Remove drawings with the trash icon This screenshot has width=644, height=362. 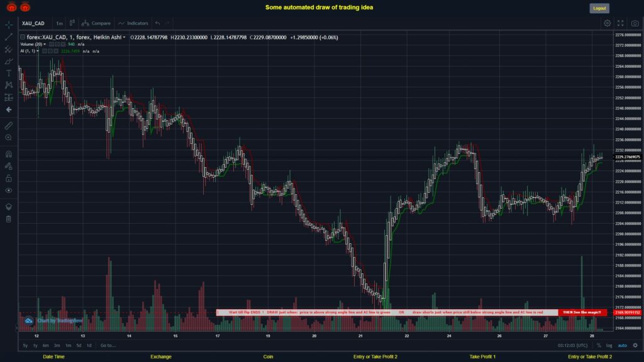9,219
